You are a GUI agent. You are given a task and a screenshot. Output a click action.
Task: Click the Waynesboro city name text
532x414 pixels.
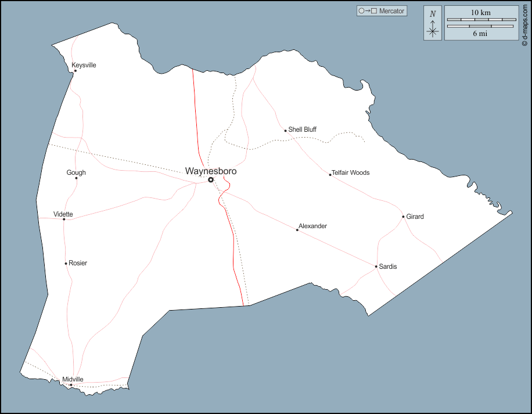tap(211, 171)
